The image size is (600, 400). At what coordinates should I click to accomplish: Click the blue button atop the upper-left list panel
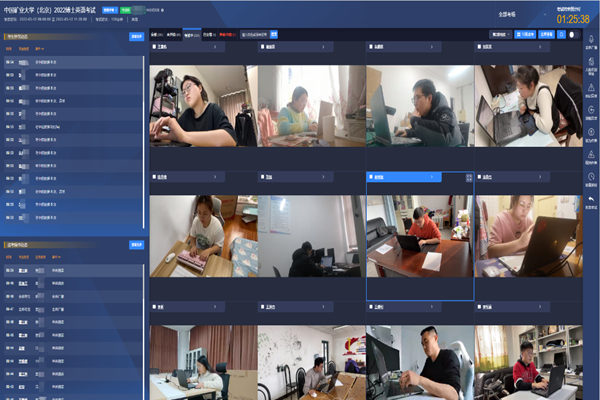click(137, 37)
